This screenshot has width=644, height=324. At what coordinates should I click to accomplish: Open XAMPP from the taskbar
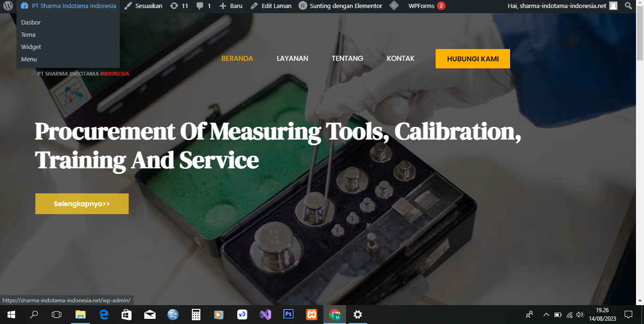coord(312,315)
